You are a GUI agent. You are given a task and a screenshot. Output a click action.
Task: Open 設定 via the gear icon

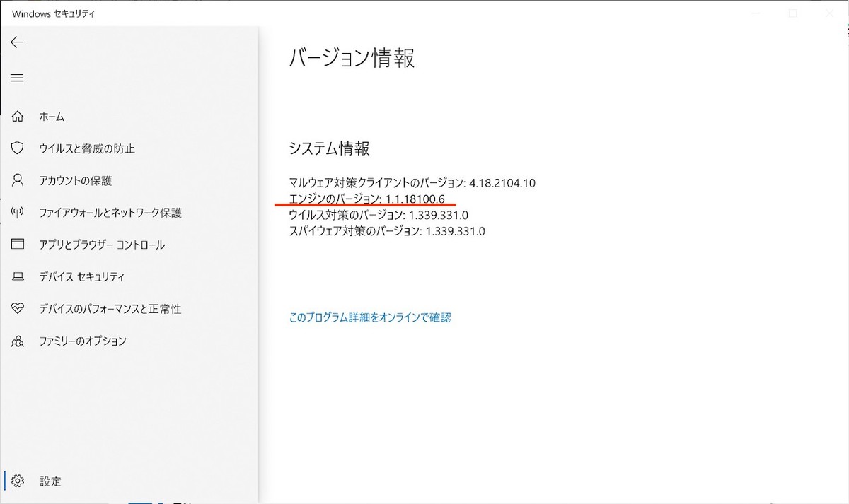(x=18, y=481)
